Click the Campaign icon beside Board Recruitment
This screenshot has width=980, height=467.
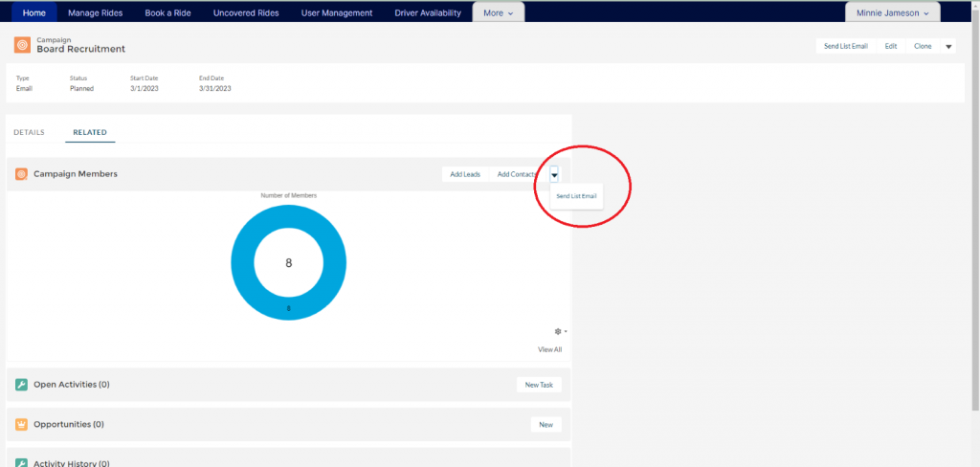pos(21,45)
